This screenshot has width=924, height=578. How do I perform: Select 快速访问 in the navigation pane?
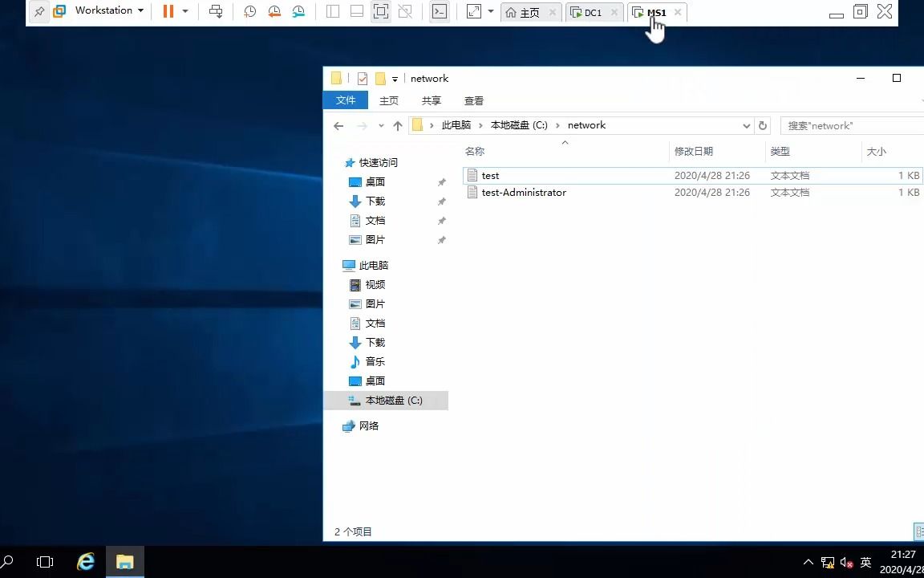378,163
